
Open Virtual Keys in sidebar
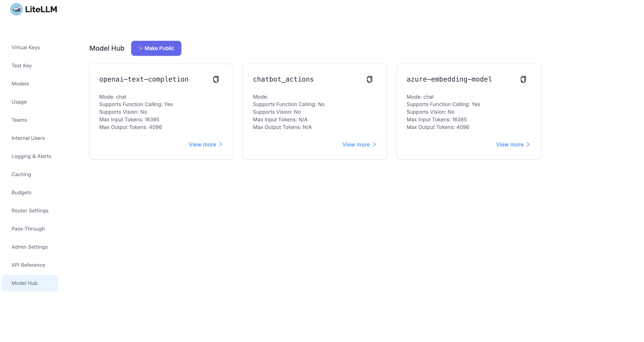tap(26, 48)
